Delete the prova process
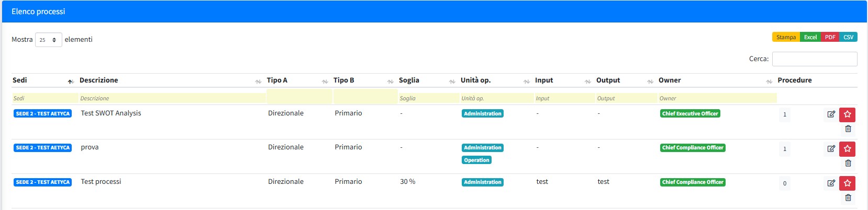This screenshot has width=868, height=210. point(848,163)
